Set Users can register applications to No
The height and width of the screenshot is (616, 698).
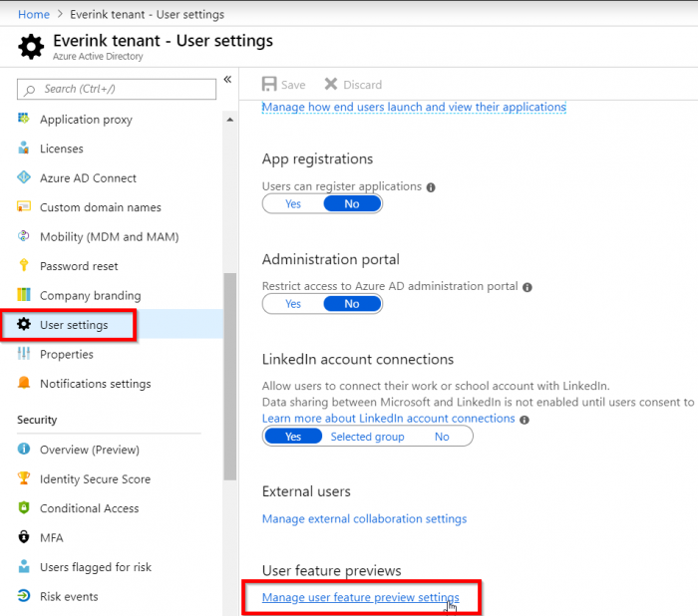(x=352, y=204)
